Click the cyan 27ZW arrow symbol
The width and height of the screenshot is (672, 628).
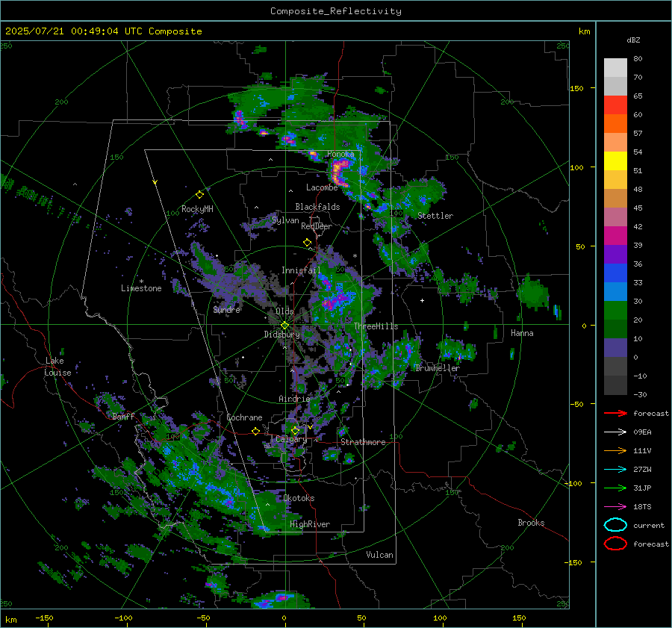click(615, 470)
